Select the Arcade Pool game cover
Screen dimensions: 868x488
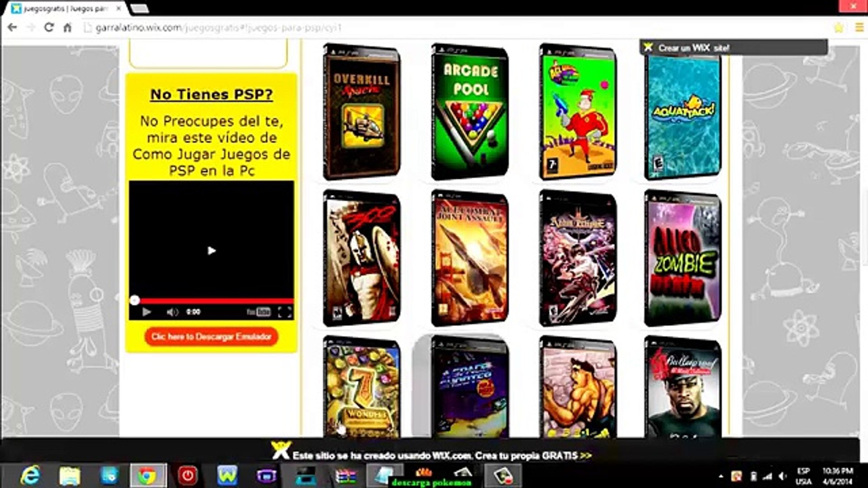pyautogui.click(x=470, y=113)
